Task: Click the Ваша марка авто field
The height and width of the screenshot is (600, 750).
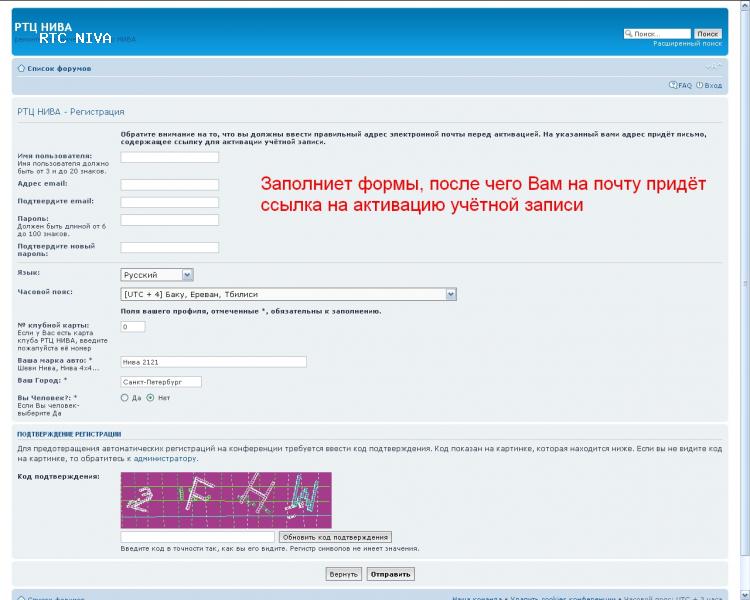Action: coord(213,362)
